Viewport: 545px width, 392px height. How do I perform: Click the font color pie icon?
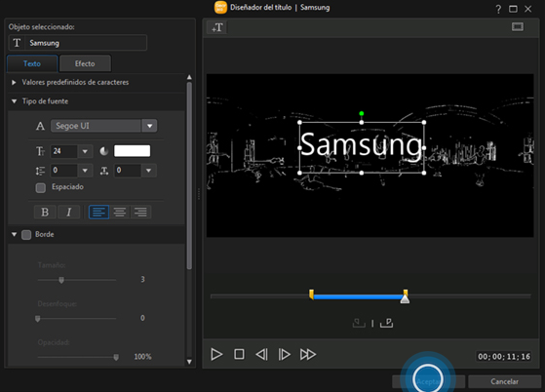click(104, 151)
